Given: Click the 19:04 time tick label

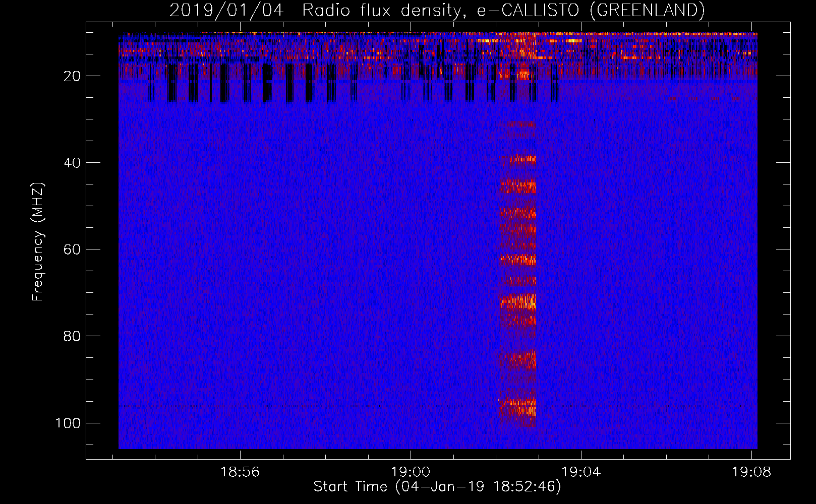Looking at the screenshot, I should coord(581,472).
